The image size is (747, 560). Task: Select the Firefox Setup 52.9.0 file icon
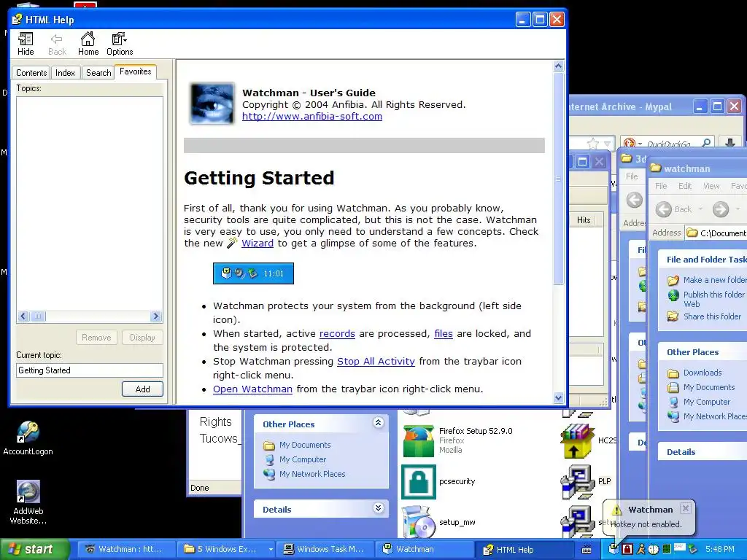[x=418, y=441]
